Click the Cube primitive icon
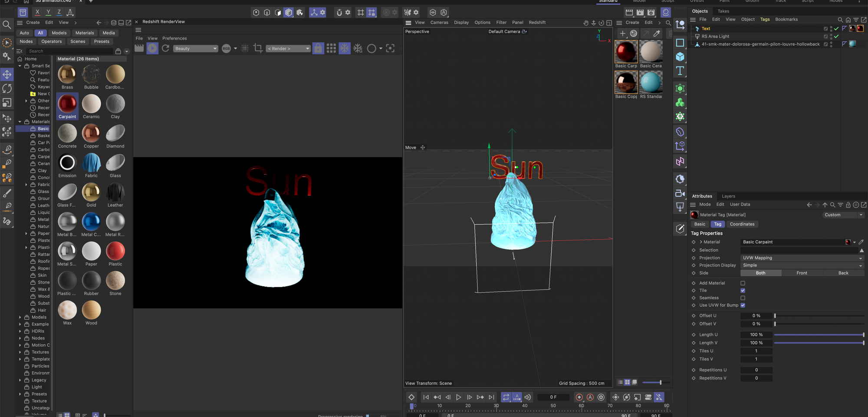The width and height of the screenshot is (868, 417). coord(680,57)
